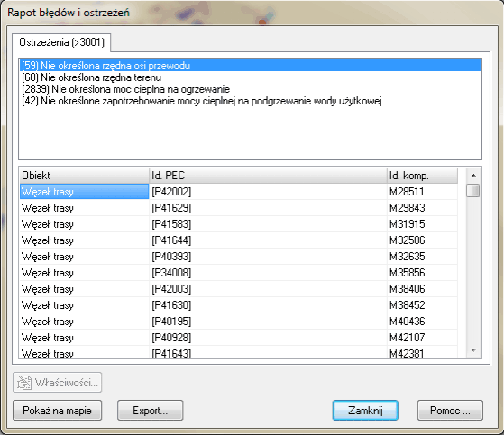Sort by the Id. PEC column header
The height and width of the screenshot is (435, 504).
click(x=268, y=176)
